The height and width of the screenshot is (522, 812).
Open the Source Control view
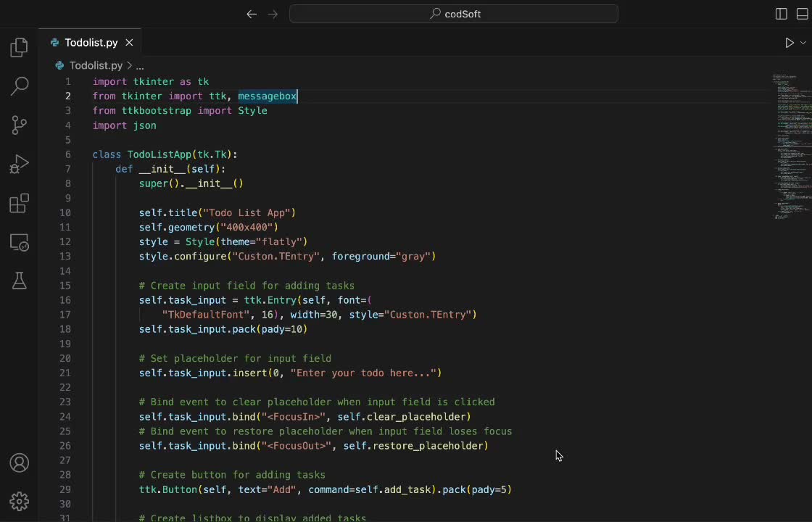click(20, 125)
